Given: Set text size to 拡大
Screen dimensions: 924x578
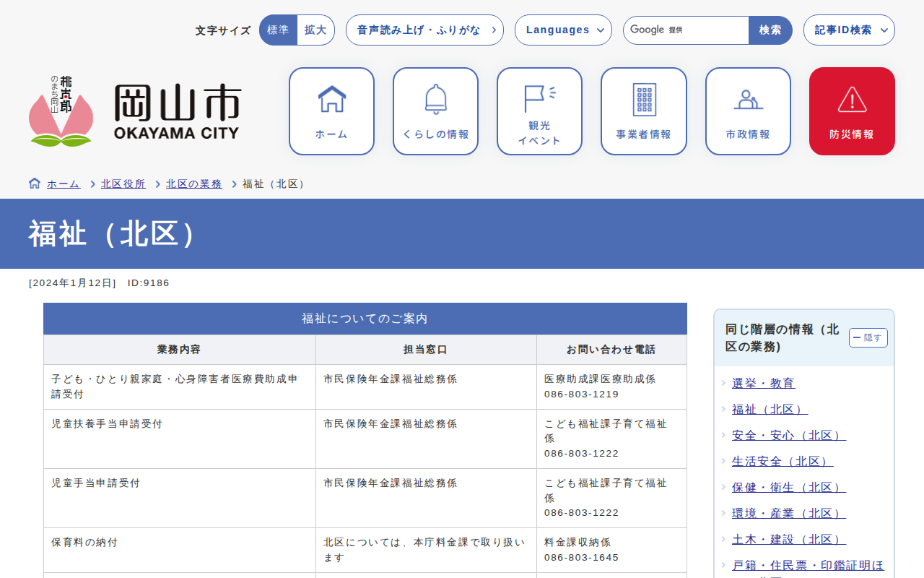Looking at the screenshot, I should click(x=315, y=30).
